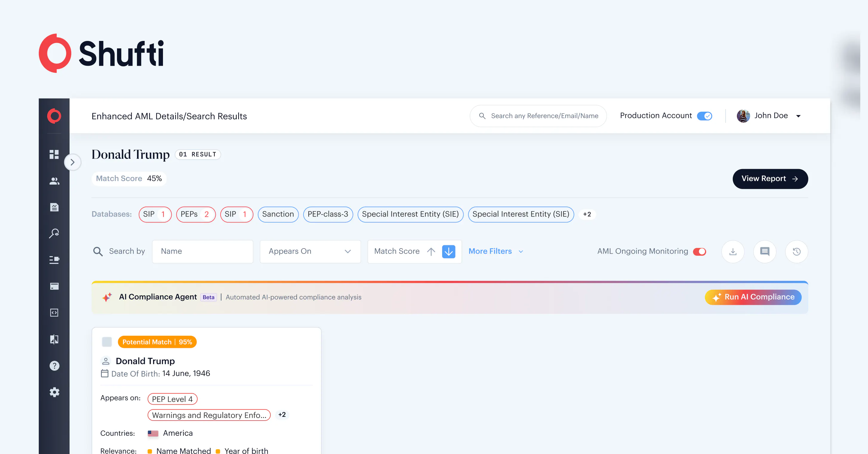Click the PEP Level 4 tag
Image resolution: width=868 pixels, height=454 pixels.
173,399
